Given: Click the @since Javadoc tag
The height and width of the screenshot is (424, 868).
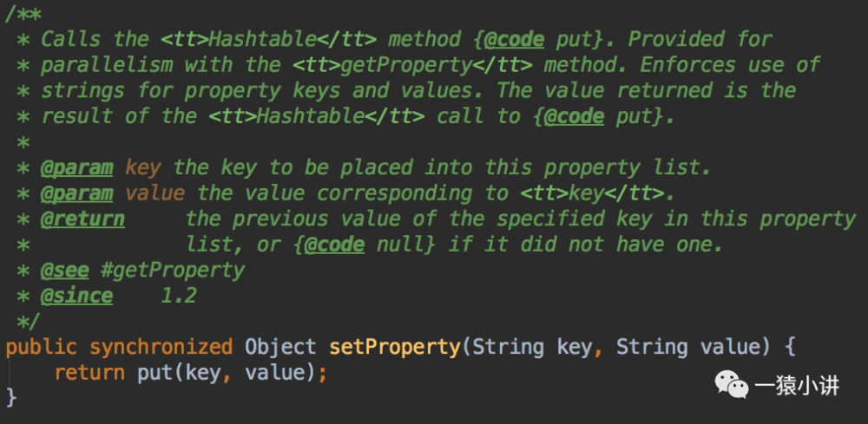Looking at the screenshot, I should pos(76,296).
